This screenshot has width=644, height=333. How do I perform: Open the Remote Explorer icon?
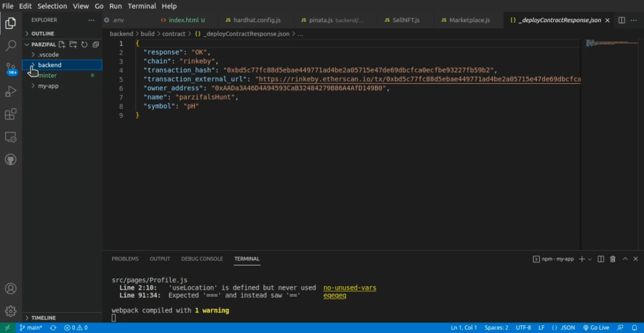pos(10,137)
